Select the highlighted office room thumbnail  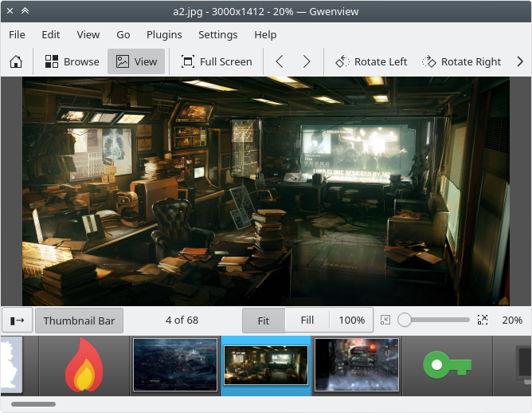[x=266, y=365]
